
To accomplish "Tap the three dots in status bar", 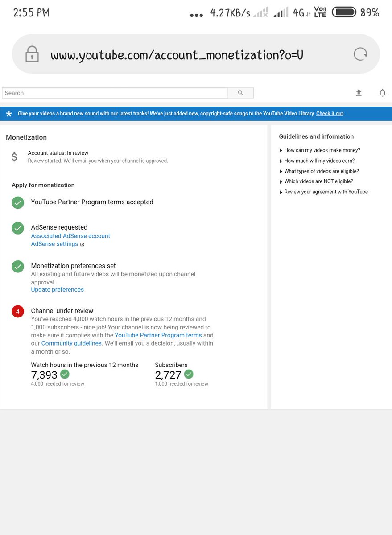I will [x=196, y=15].
